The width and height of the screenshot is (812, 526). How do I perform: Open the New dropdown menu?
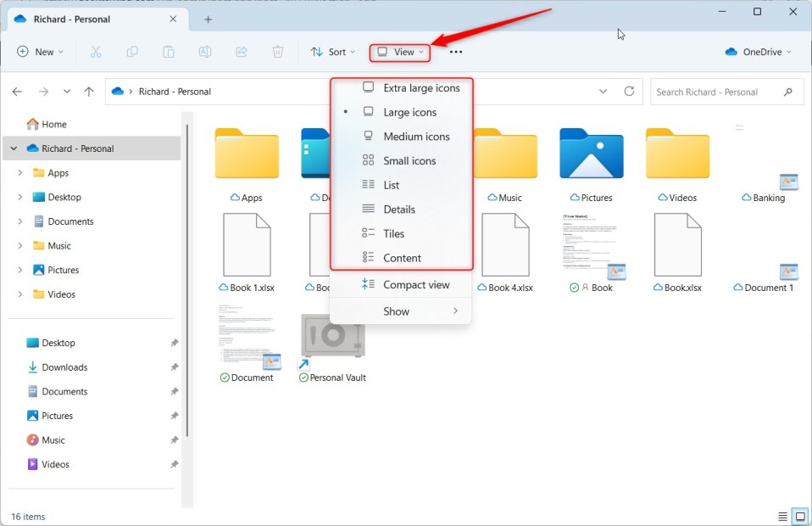[x=40, y=52]
